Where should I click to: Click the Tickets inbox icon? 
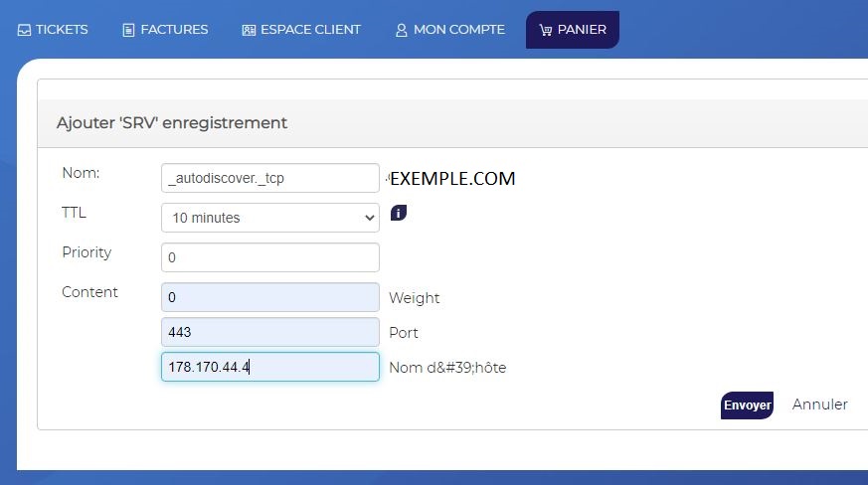pyautogui.click(x=24, y=30)
